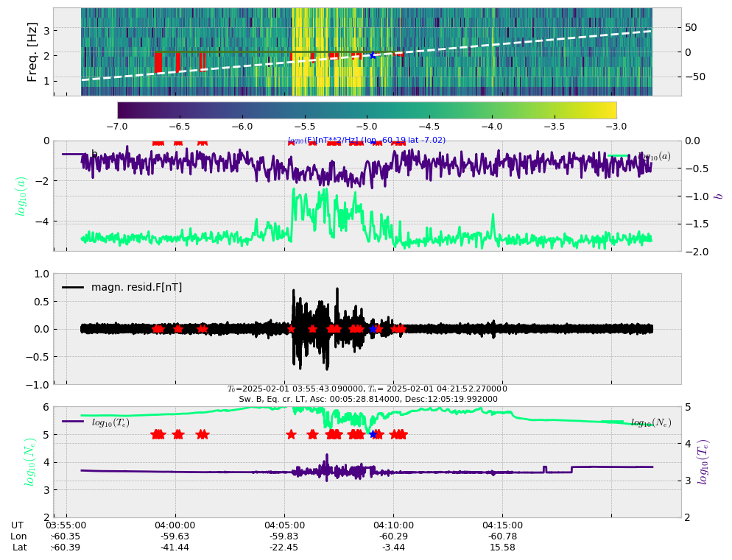Click the blue star in the Ne/Te panel

click(373, 434)
